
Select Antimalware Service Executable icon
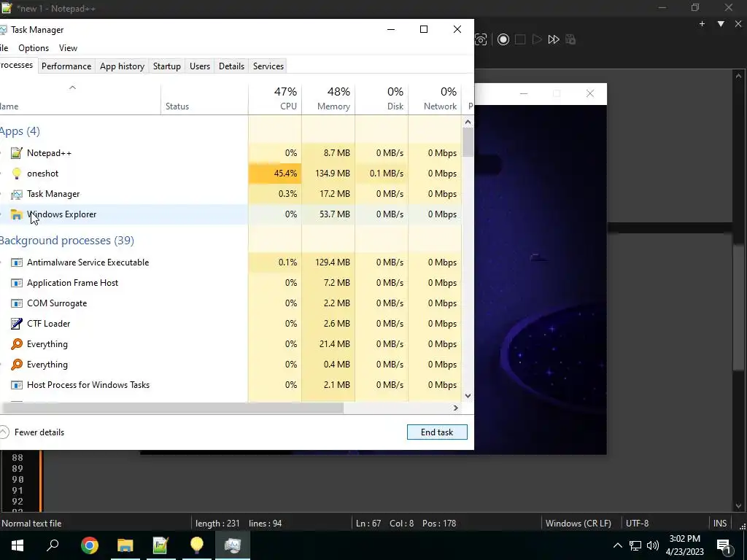tap(17, 262)
